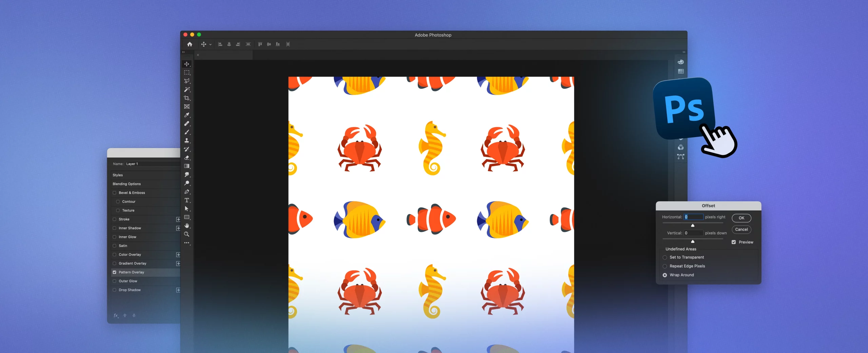The image size is (868, 353).
Task: Add another Inner Shadow with plus
Action: (178, 228)
